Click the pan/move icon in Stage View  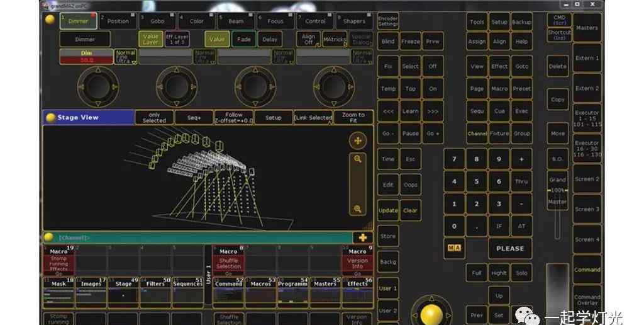coord(358,140)
